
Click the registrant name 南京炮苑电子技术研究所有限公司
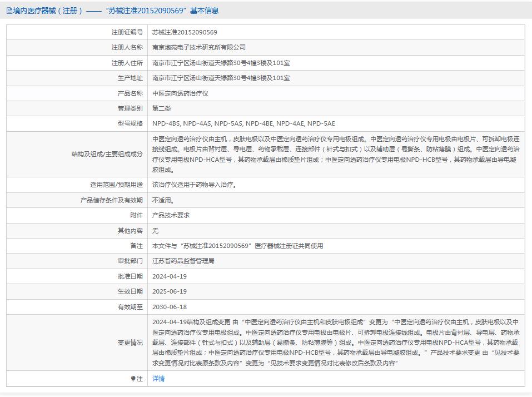pyautogui.click(x=199, y=48)
